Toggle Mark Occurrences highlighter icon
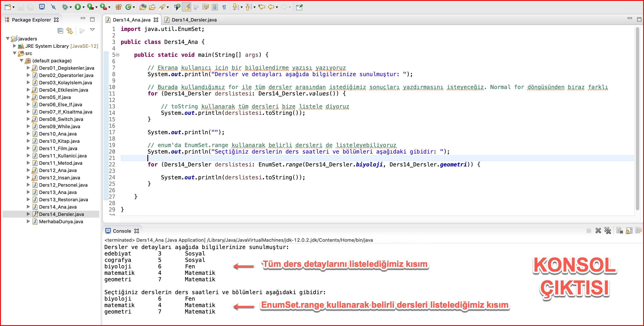644x326 pixels. coord(186,7)
